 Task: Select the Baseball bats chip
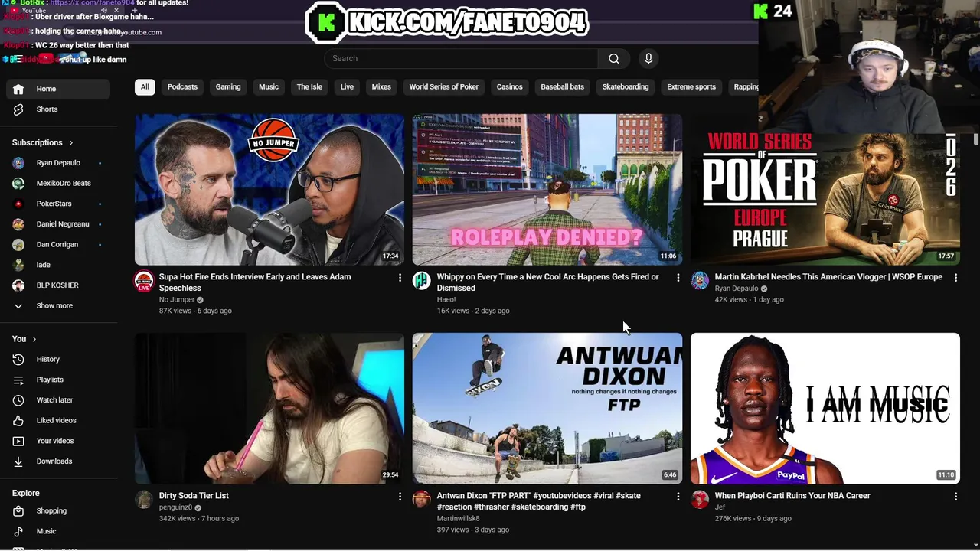point(562,87)
